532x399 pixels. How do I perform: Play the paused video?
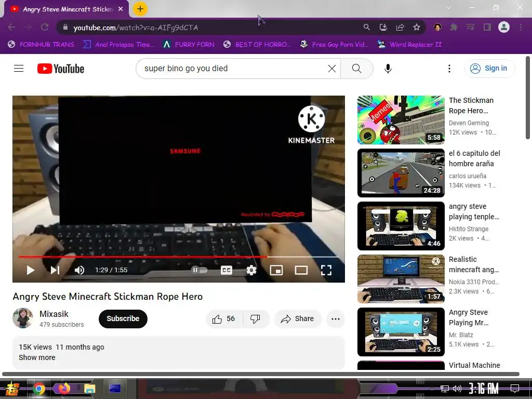tap(31, 270)
